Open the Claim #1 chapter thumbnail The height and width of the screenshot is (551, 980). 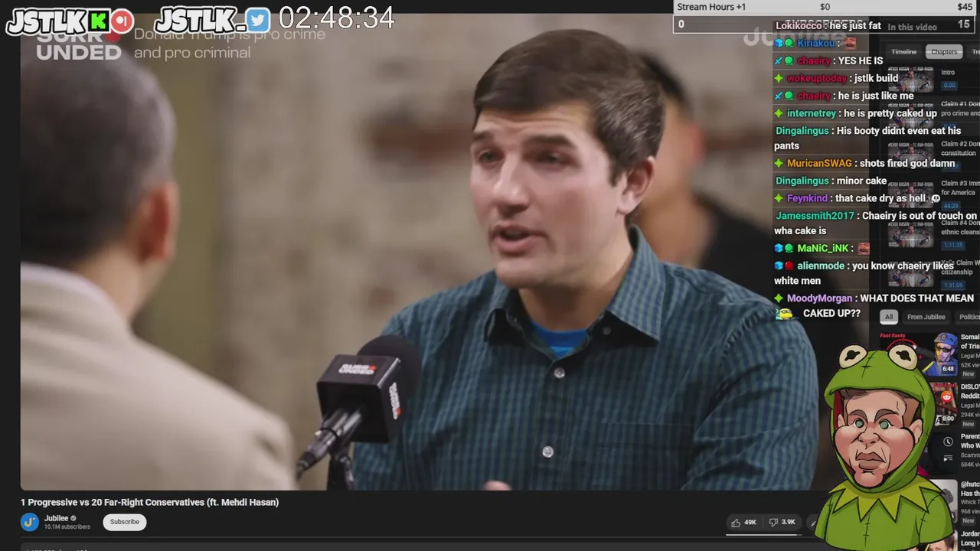tap(910, 114)
